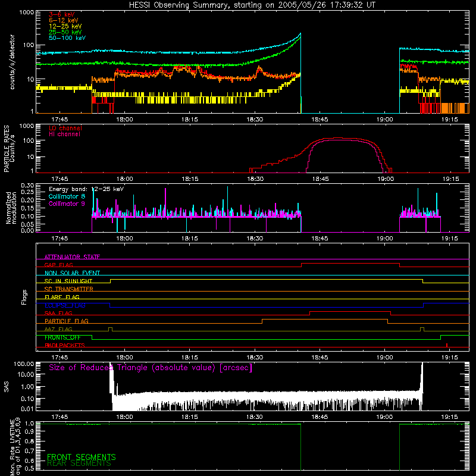The height and width of the screenshot is (476, 476).
Task: Click the peak of the particle rates curve
Action: tap(337, 138)
